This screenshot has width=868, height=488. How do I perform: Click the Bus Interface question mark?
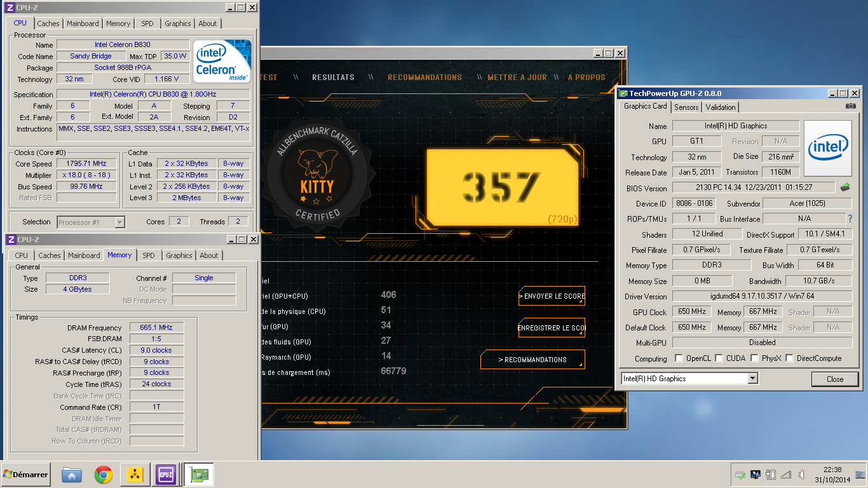[x=850, y=219]
